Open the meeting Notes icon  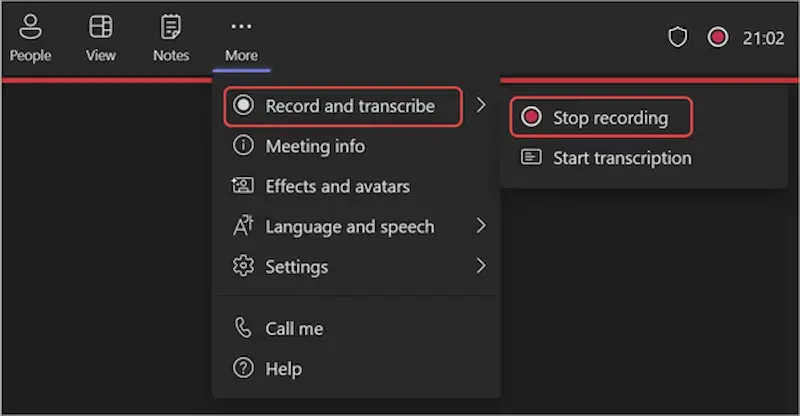click(x=171, y=28)
